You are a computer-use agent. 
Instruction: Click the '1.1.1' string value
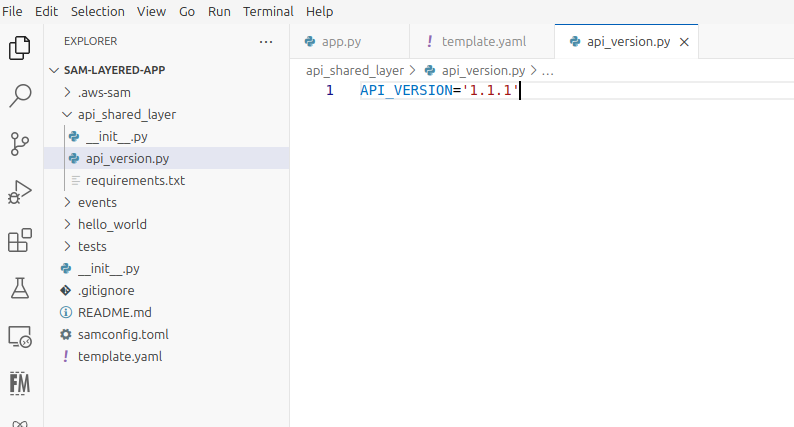coord(491,90)
